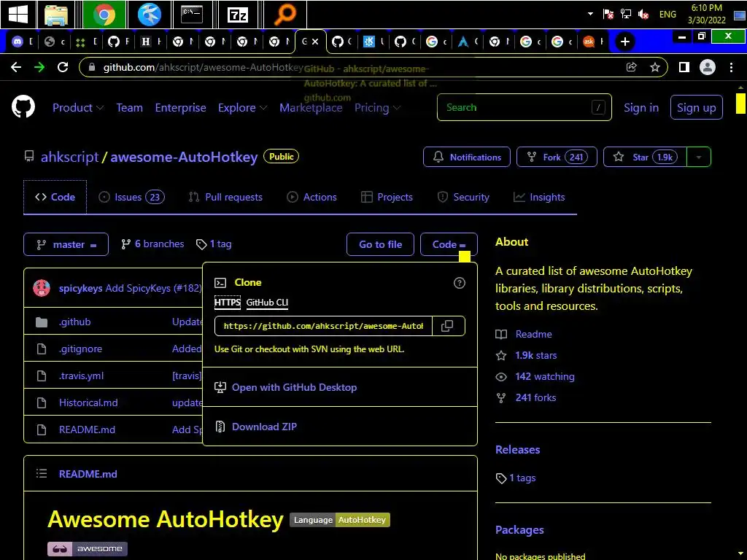Open Notifications for this repository
The height and width of the screenshot is (560, 747).
(466, 157)
